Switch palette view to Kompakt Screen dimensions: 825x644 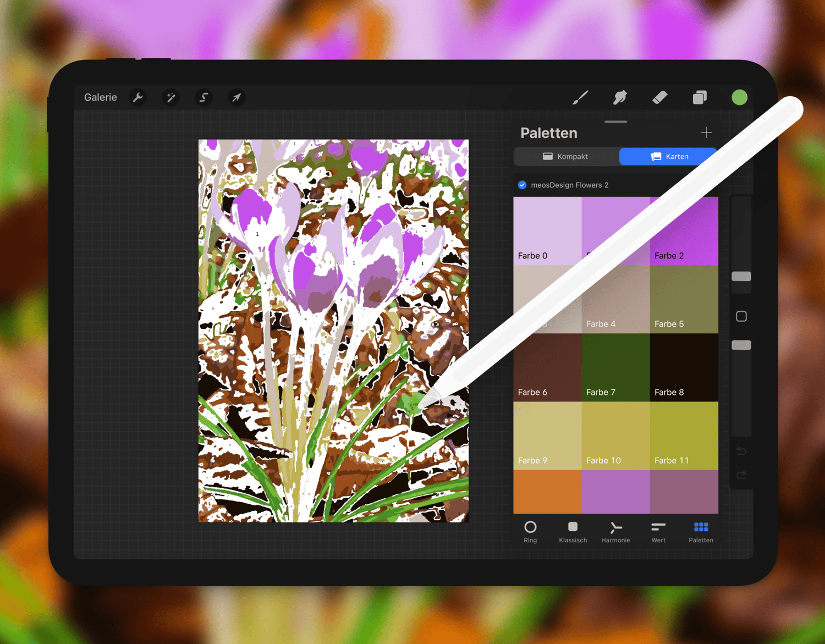566,157
